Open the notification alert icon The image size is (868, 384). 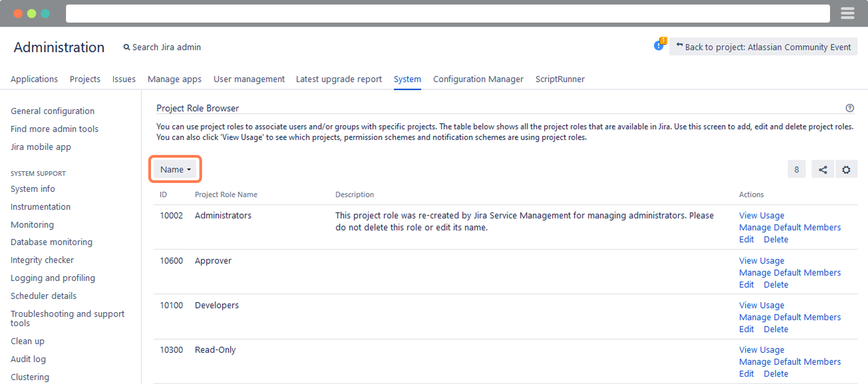point(660,45)
